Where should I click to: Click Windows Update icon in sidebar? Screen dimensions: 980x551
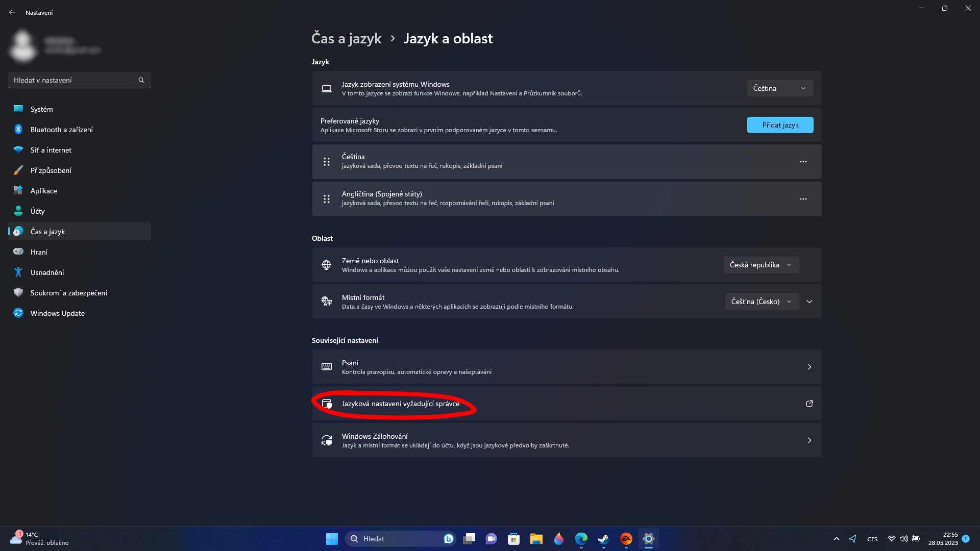tap(18, 313)
